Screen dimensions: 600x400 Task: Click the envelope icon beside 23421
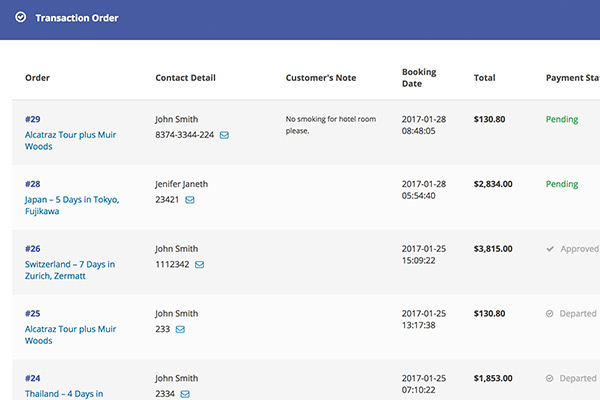(190, 200)
